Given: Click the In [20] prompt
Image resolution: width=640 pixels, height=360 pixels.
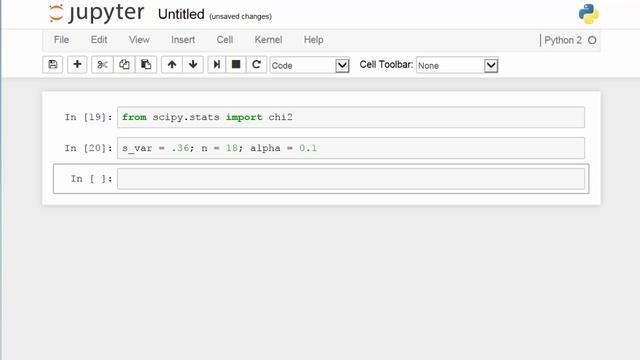Looking at the screenshot, I should click(88, 148).
